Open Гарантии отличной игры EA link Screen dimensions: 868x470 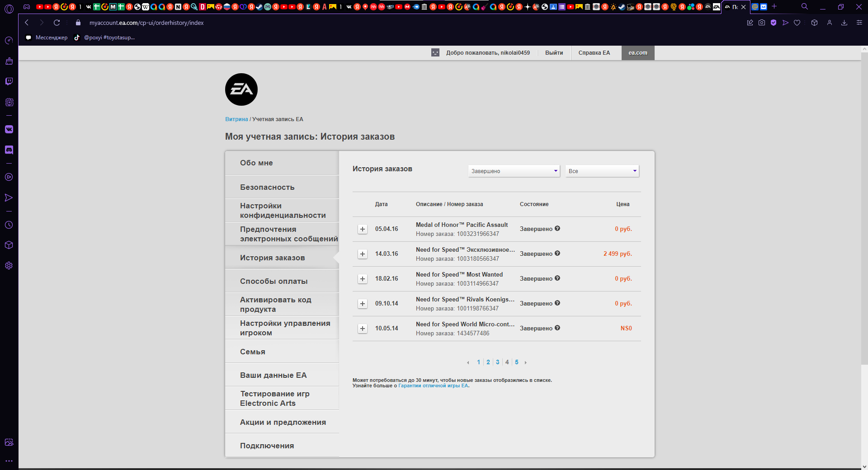coord(433,385)
